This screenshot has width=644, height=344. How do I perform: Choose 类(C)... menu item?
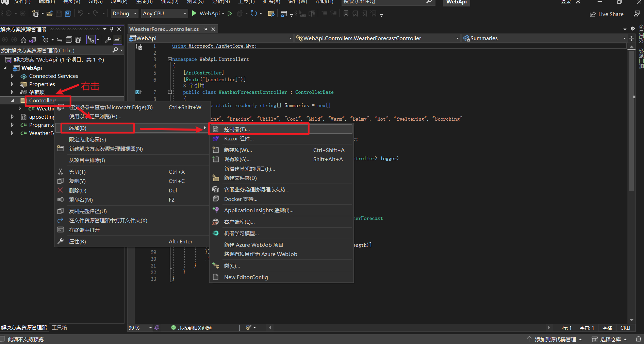pos(281,265)
